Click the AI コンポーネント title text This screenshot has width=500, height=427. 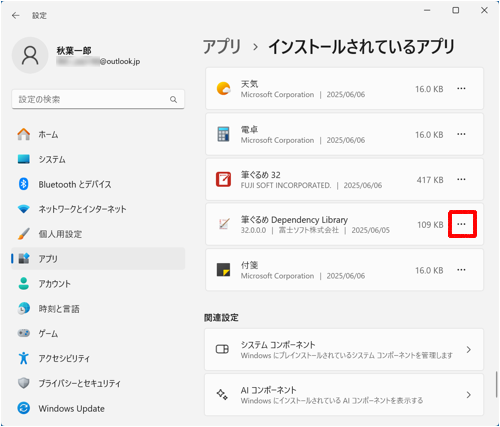tap(268, 390)
